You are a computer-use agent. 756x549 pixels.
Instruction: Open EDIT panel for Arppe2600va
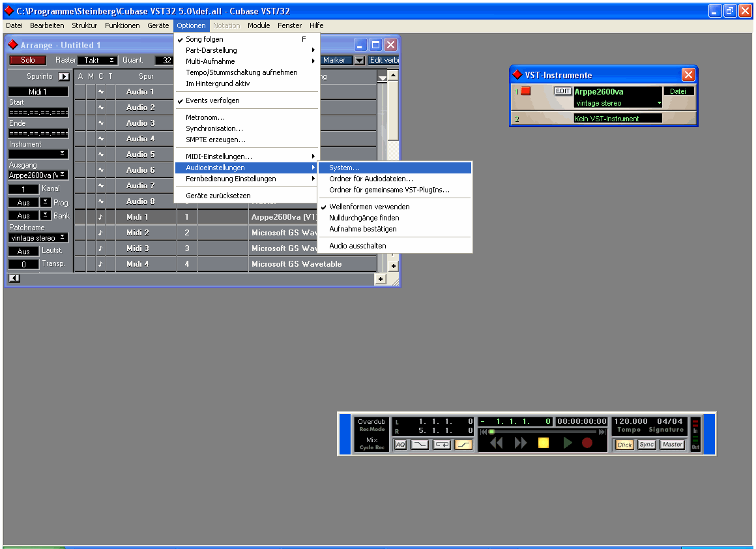tap(562, 91)
